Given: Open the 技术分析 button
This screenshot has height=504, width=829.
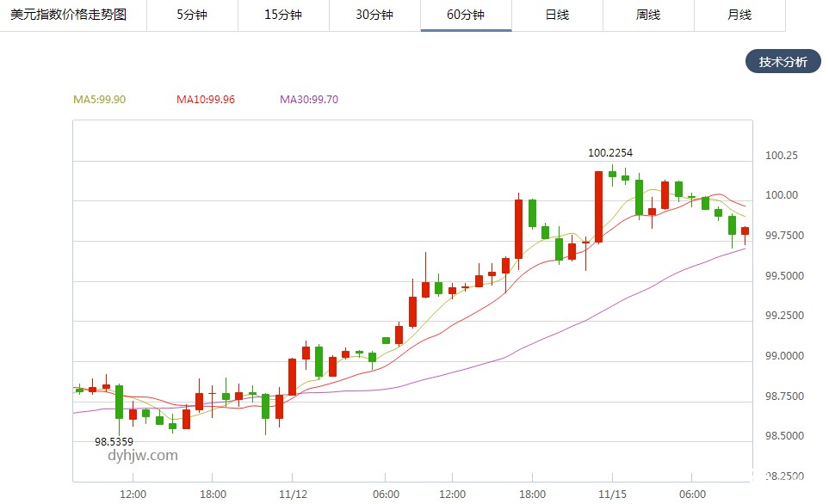Looking at the screenshot, I should tap(783, 62).
